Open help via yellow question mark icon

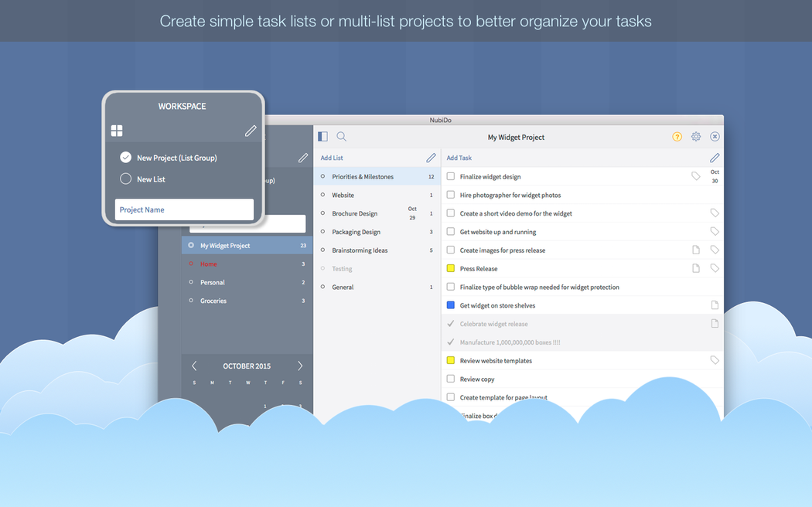point(677,137)
